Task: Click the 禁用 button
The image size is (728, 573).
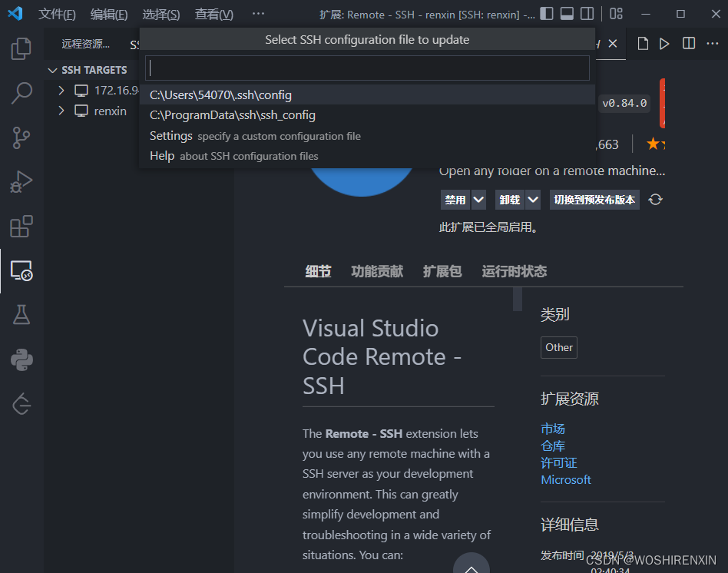Action: (x=455, y=200)
